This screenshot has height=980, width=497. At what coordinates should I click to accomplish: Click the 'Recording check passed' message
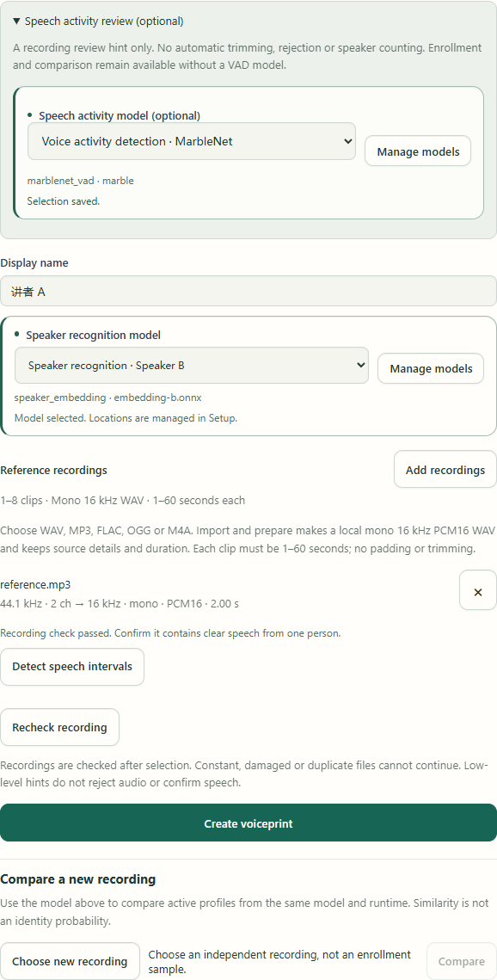pos(170,633)
